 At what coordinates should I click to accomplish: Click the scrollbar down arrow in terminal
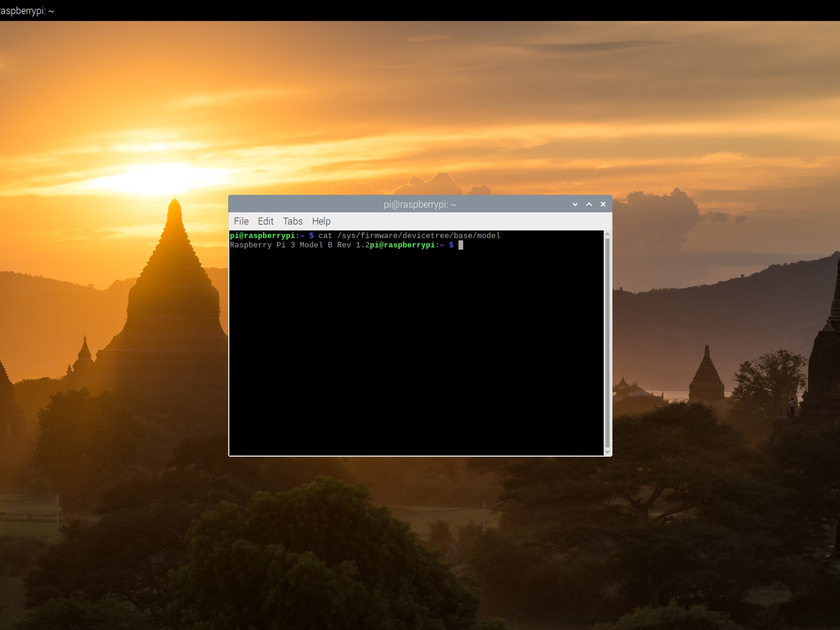pos(607,452)
